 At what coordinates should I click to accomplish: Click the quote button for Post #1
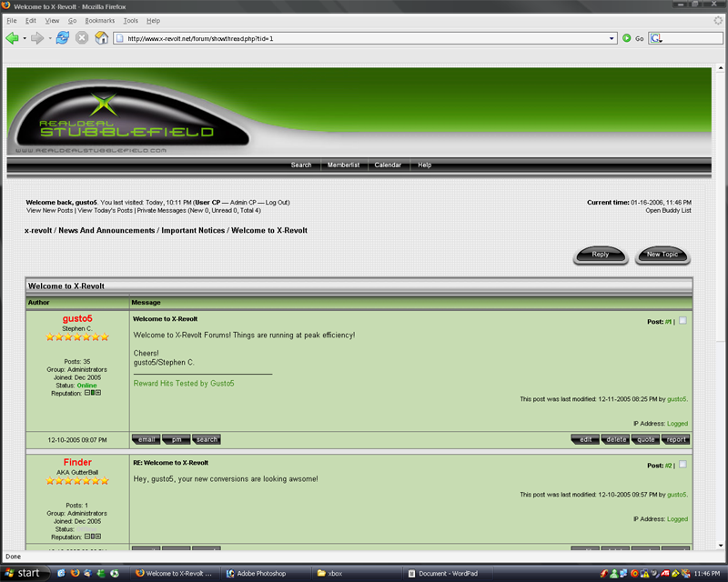646,439
